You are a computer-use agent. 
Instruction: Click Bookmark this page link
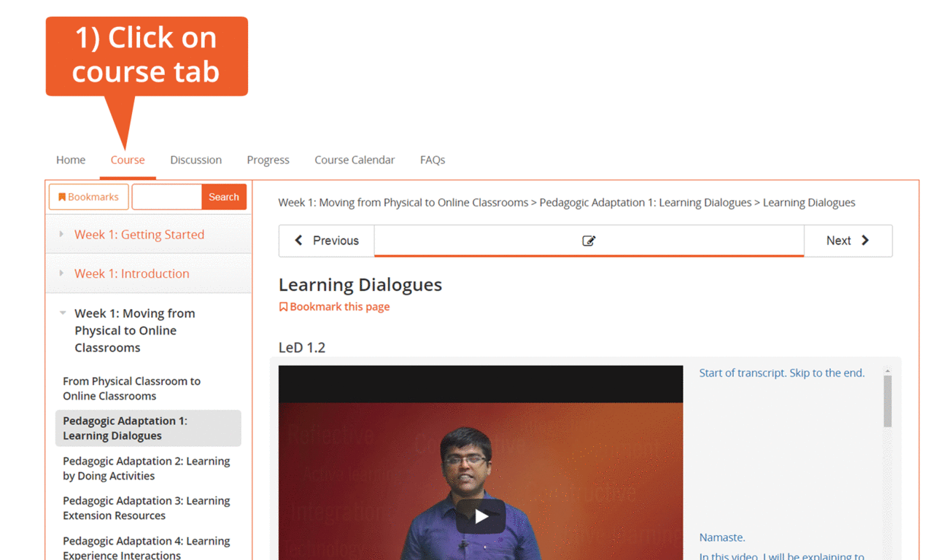point(334,307)
